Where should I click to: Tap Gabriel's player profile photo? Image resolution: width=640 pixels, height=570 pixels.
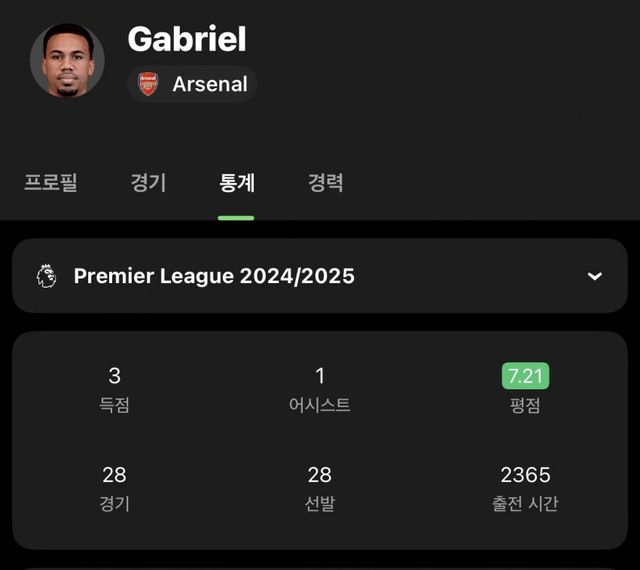pyautogui.click(x=67, y=60)
